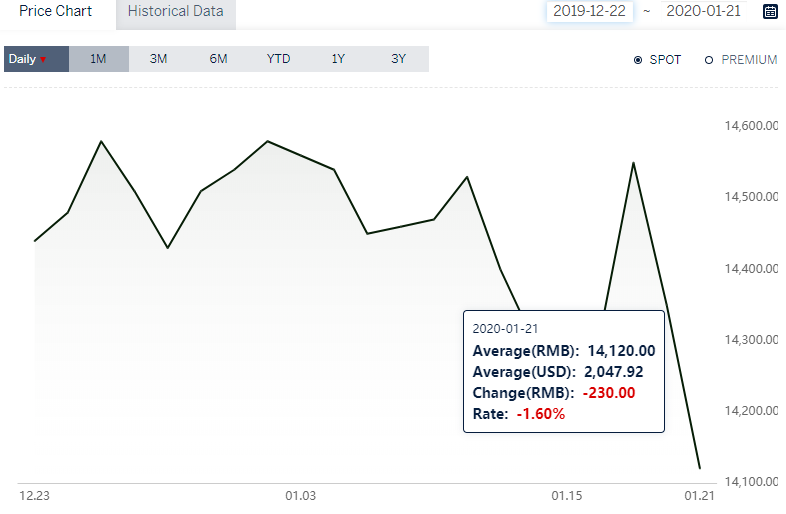
Task: Click the red arrow beside Daily
Action: [43, 60]
